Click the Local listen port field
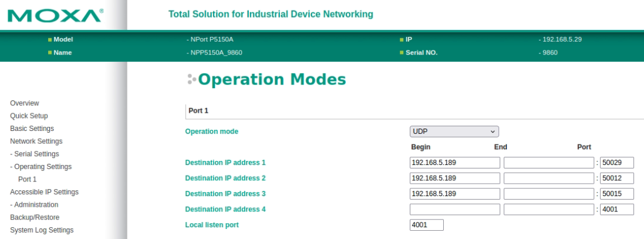Screen dimensions: 644x239 tap(426, 225)
